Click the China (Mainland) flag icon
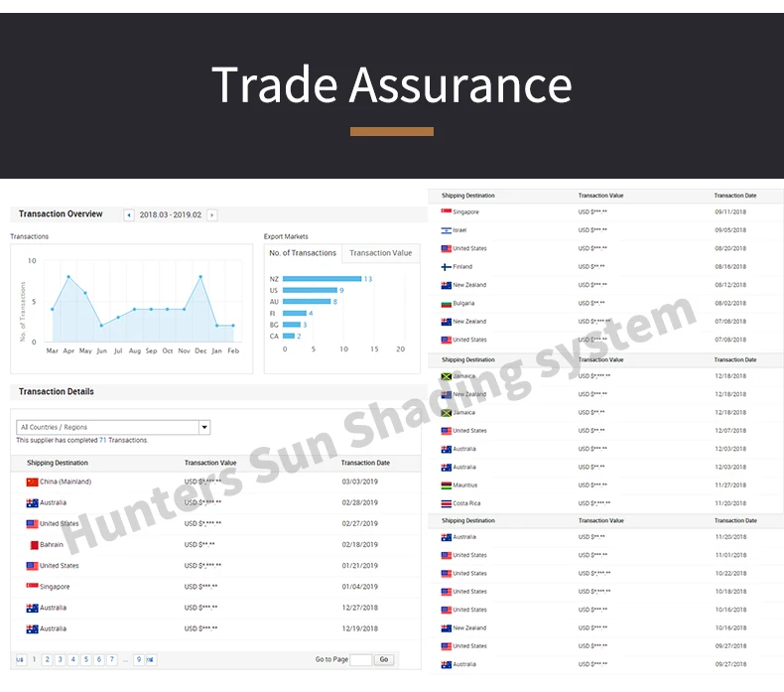784x692 pixels. tap(32, 482)
